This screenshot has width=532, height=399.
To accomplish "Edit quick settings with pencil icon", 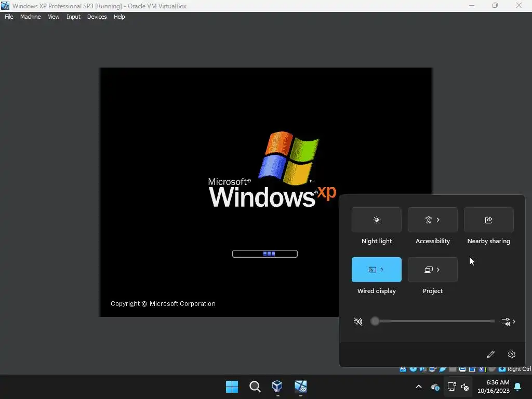I will click(490, 354).
